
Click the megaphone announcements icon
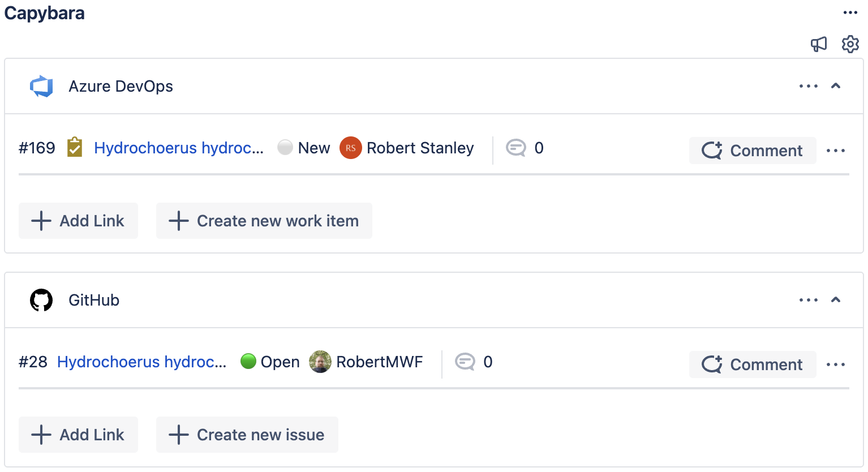819,44
